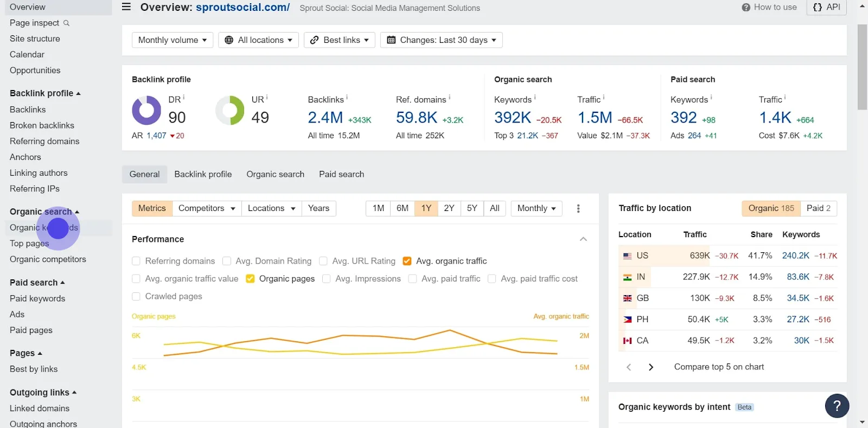Enable the Avg. paid traffic cost checkbox
Image resolution: width=868 pixels, height=428 pixels.
492,279
